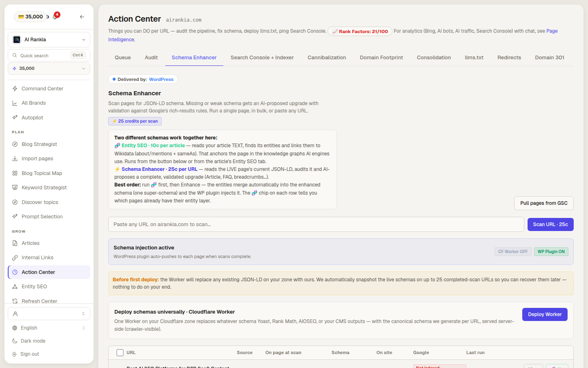Click the Rank Factors: 21/100 chip

[x=360, y=31]
